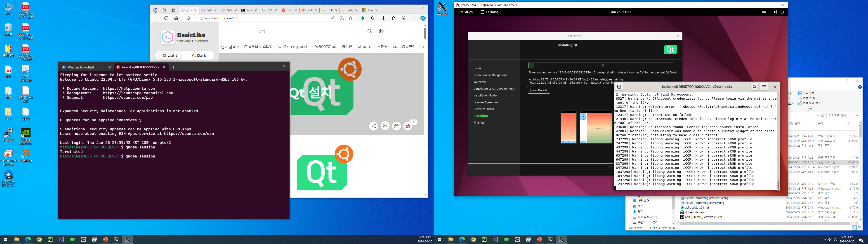Open the Terminal app menu in the GNOME top bar

pyautogui.click(x=490, y=12)
